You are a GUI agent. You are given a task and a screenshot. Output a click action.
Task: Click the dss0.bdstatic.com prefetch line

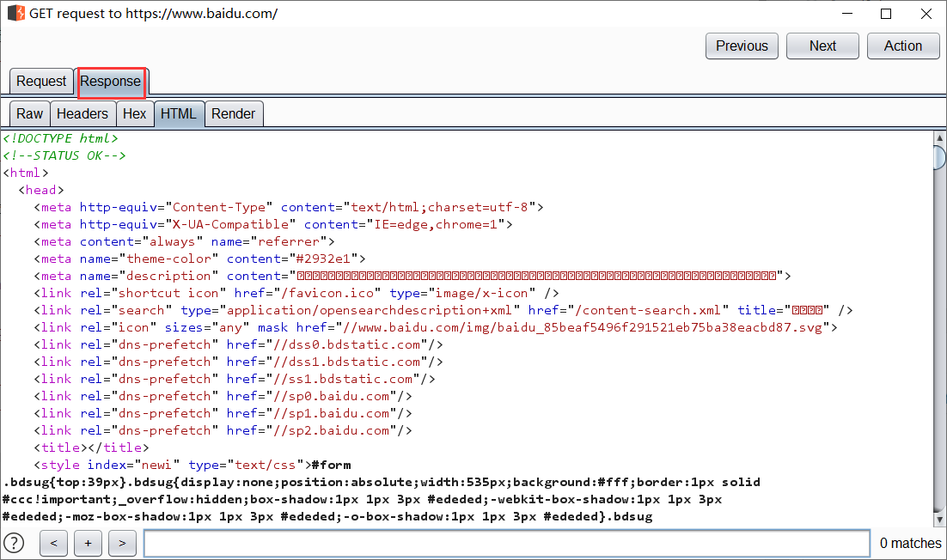pyautogui.click(x=239, y=344)
